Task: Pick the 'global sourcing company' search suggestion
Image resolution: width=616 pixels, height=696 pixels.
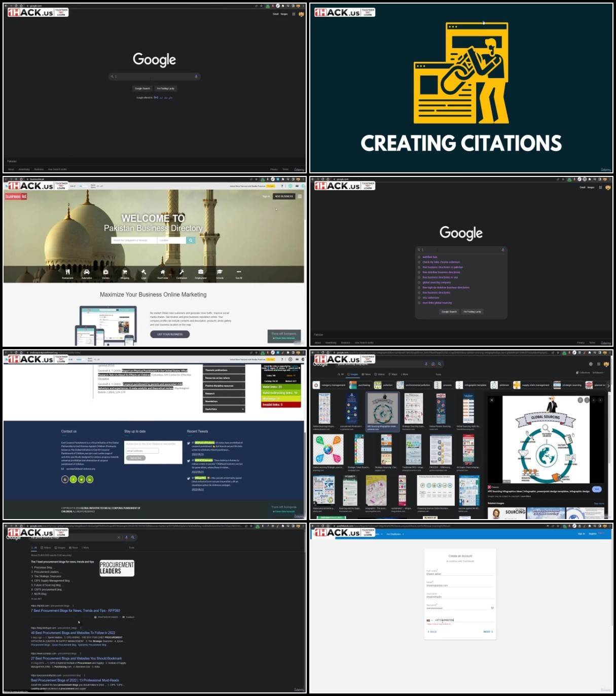Action: pyautogui.click(x=437, y=282)
